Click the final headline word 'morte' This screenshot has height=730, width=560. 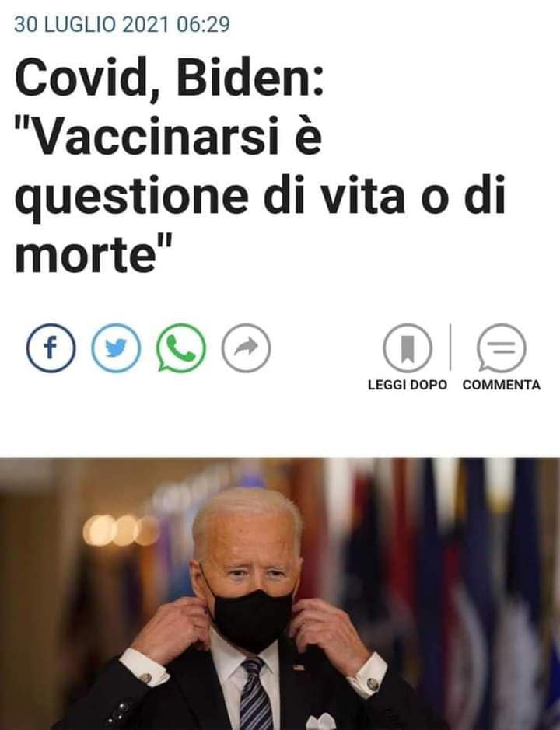coord(86,256)
